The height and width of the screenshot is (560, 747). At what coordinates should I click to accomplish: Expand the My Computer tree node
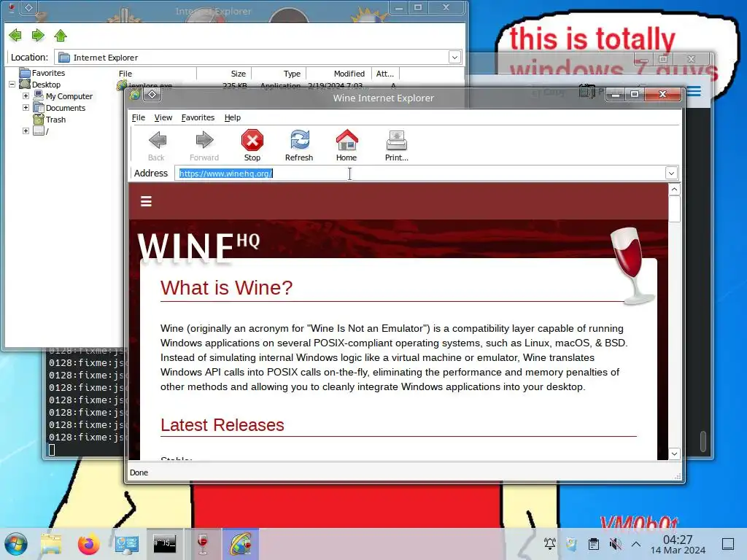[x=26, y=96]
